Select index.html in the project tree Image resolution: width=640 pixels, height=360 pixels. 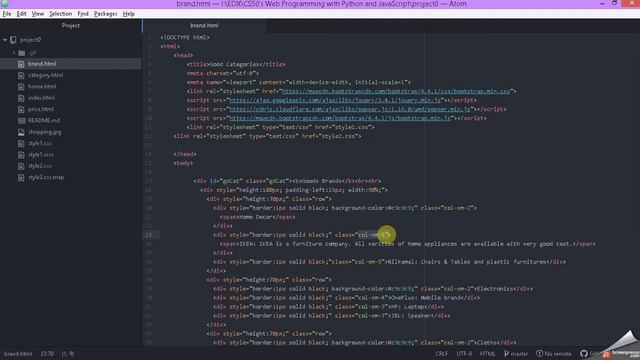pos(41,98)
